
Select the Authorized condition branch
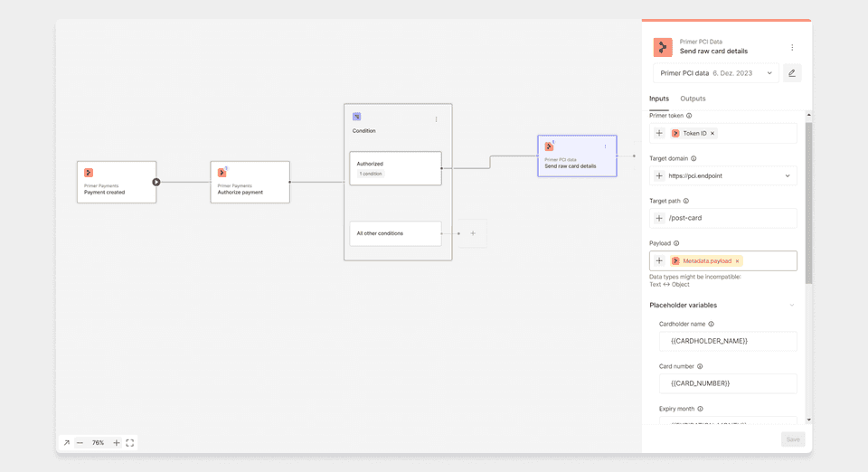(395, 168)
